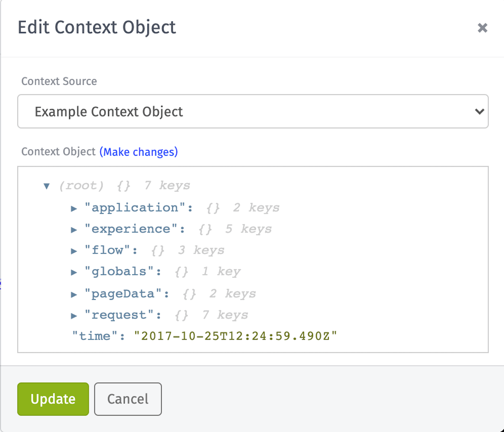The image size is (504, 432).
Task: Expand the "globals" node arrow
Action: pos(74,272)
